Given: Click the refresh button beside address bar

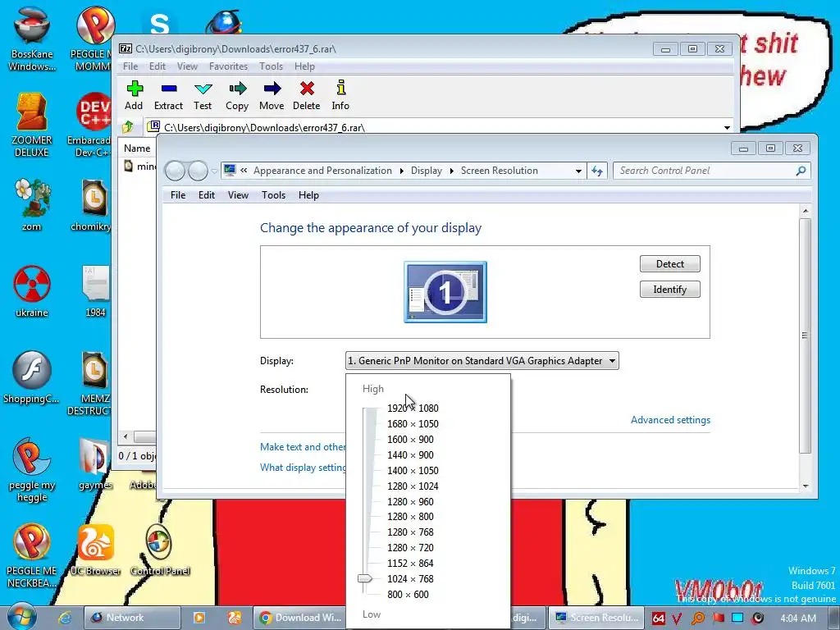Looking at the screenshot, I should (x=597, y=171).
